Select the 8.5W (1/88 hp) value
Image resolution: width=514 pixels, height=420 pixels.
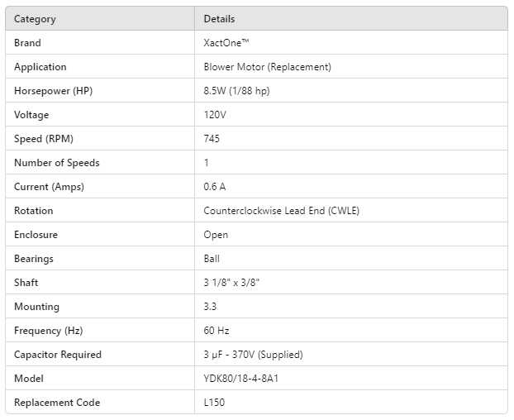coord(236,91)
